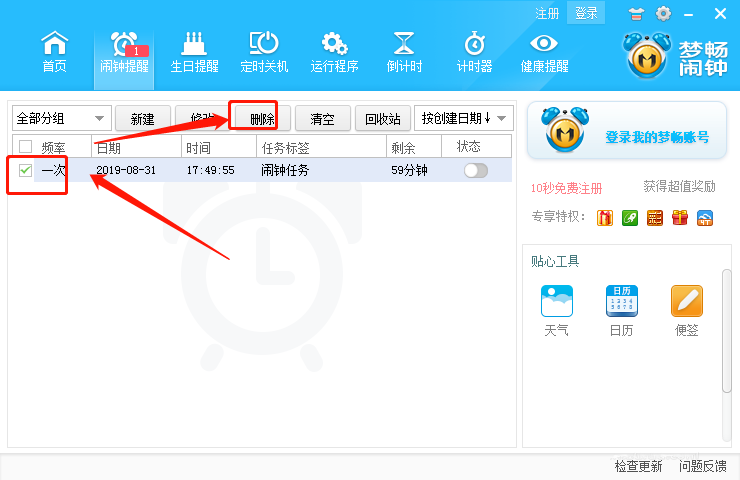Viewport: 740px width, 480px height.
Task: Open the 日历 calendar tool
Action: (x=622, y=311)
